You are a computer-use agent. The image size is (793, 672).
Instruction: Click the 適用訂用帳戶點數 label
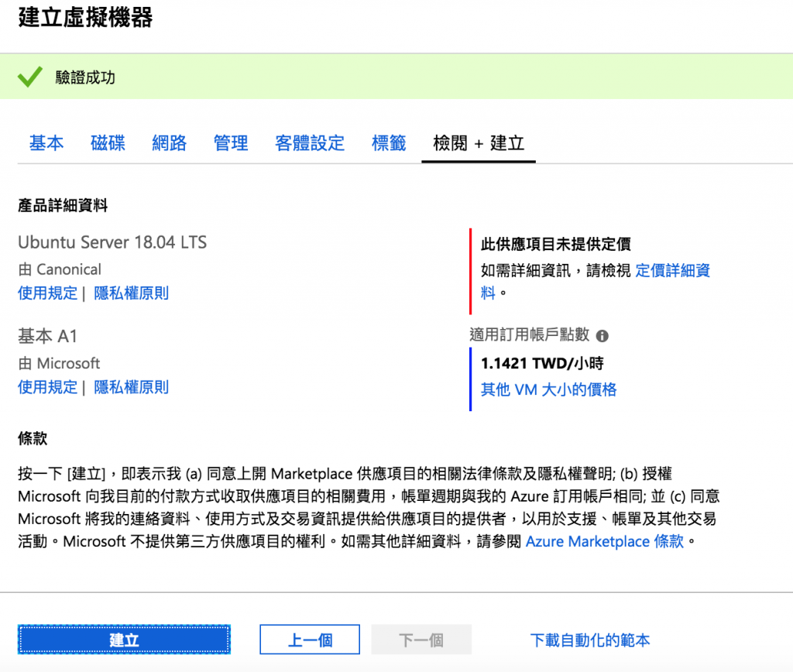pos(530,334)
